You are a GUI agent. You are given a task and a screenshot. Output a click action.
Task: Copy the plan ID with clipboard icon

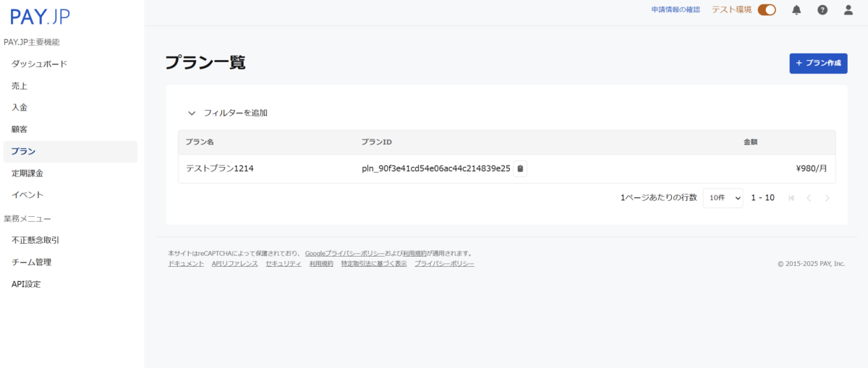click(520, 168)
